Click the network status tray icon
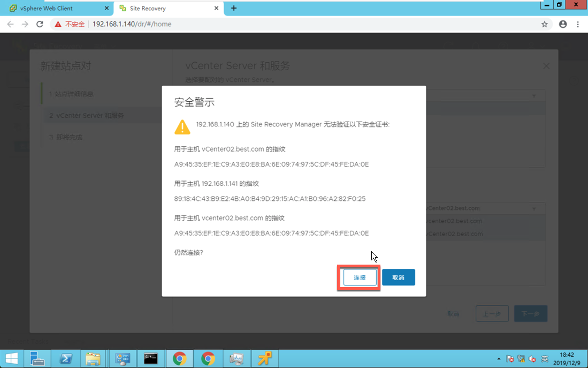The height and width of the screenshot is (368, 588). pyautogui.click(x=521, y=359)
